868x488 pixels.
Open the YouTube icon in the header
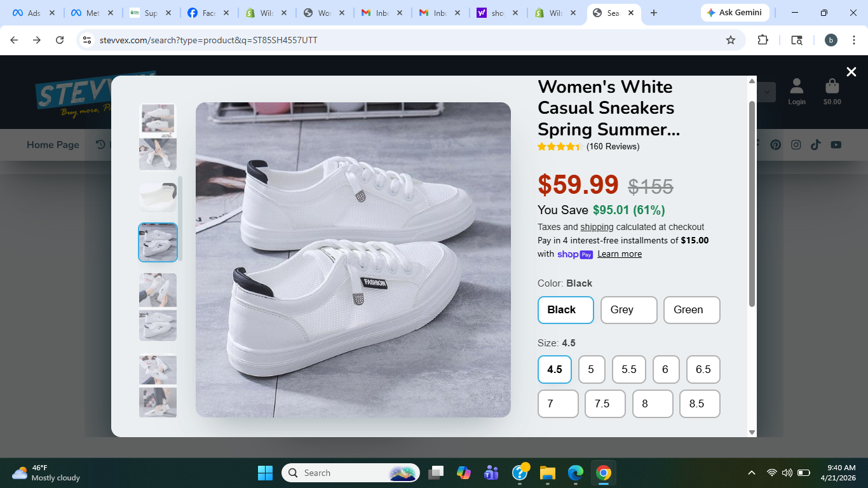click(x=836, y=144)
